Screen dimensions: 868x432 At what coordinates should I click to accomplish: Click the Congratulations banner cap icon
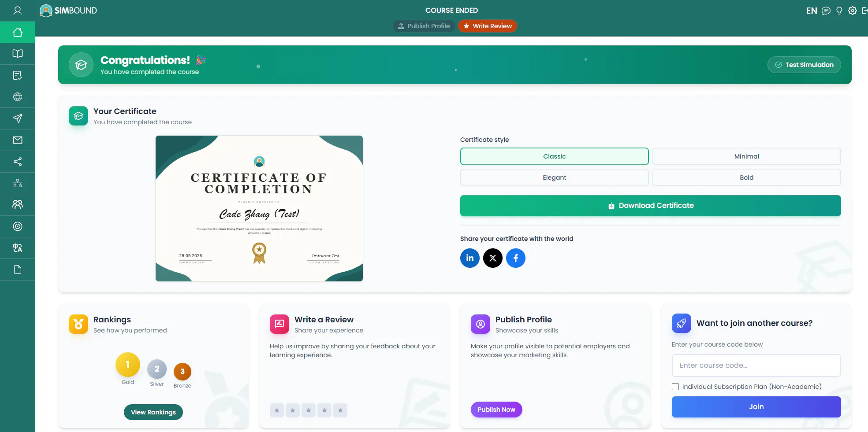(x=81, y=65)
